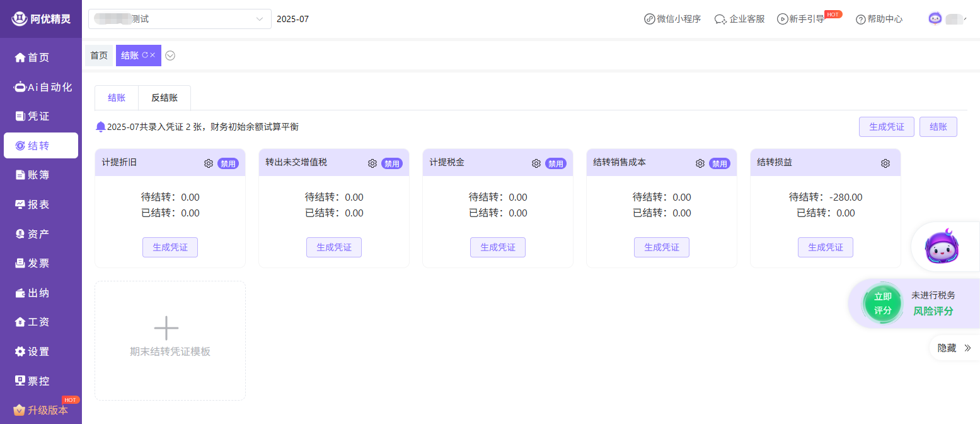Click 结账 button at top right
Screen dimensions: 980x424
[938, 127]
